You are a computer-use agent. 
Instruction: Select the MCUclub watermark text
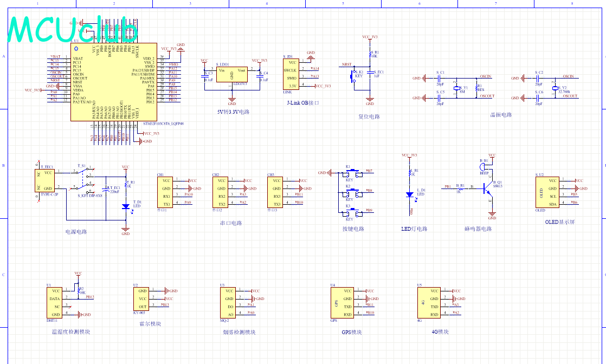73,30
